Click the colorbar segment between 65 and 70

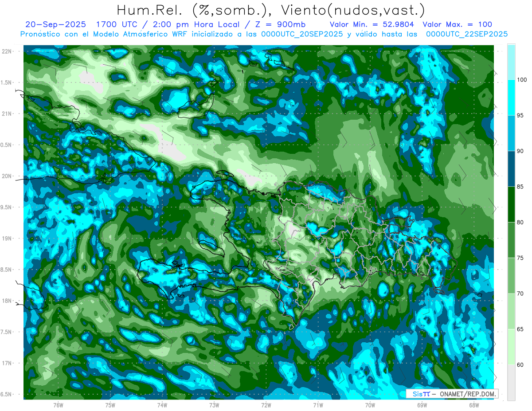pos(511,311)
